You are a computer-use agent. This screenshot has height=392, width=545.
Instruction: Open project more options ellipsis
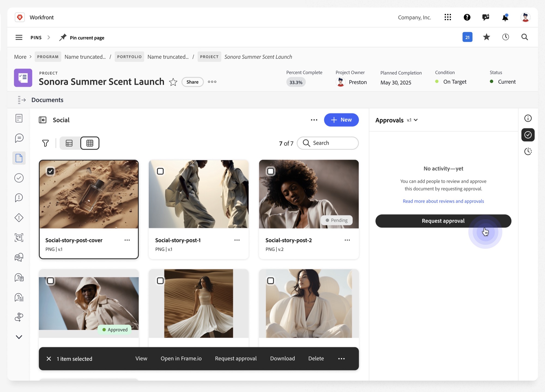tap(212, 82)
